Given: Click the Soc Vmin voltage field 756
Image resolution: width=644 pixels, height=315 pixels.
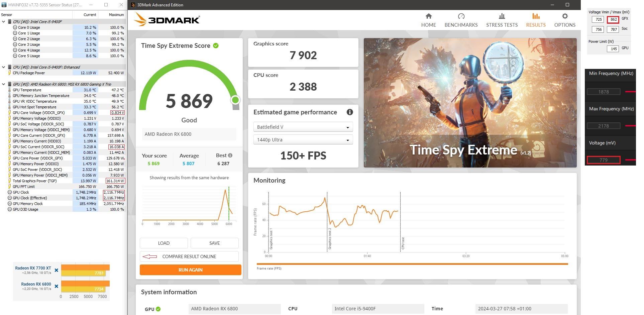Looking at the screenshot, I should pyautogui.click(x=599, y=29).
